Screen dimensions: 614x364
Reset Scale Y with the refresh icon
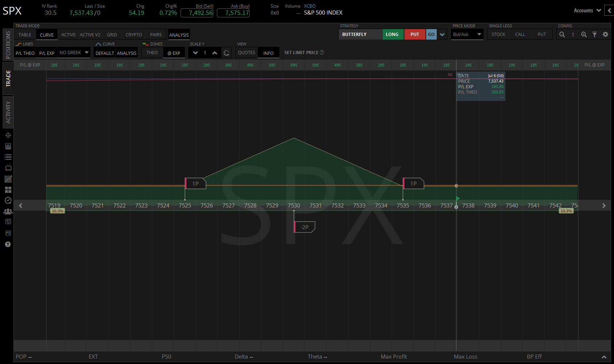(x=226, y=53)
